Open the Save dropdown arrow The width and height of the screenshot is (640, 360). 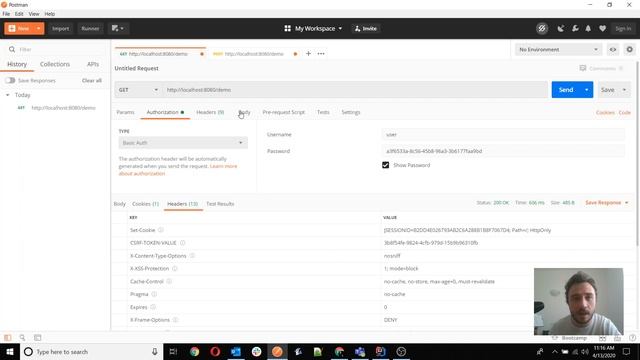(624, 90)
